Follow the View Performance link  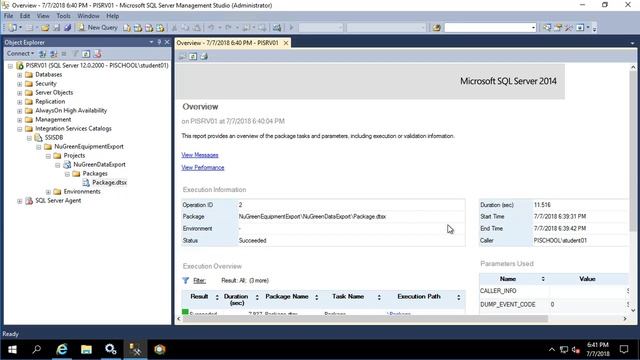(203, 168)
